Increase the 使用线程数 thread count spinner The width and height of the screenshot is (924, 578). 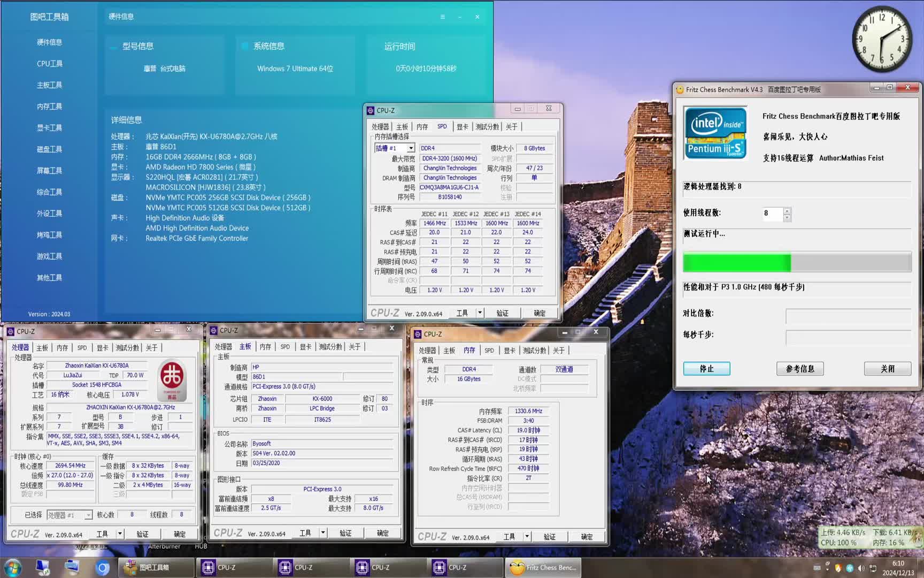pyautogui.click(x=787, y=211)
